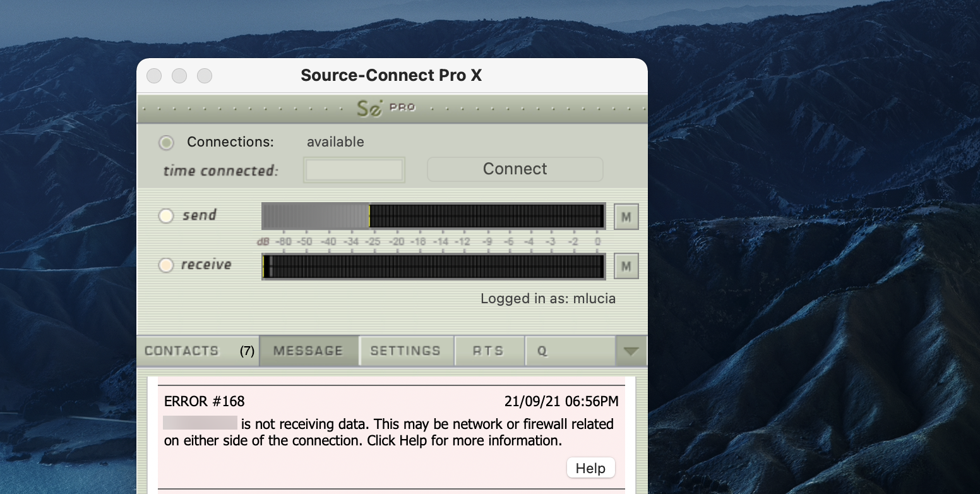Switch to the MESSAGE tab
This screenshot has width=980, height=494.
coord(309,351)
